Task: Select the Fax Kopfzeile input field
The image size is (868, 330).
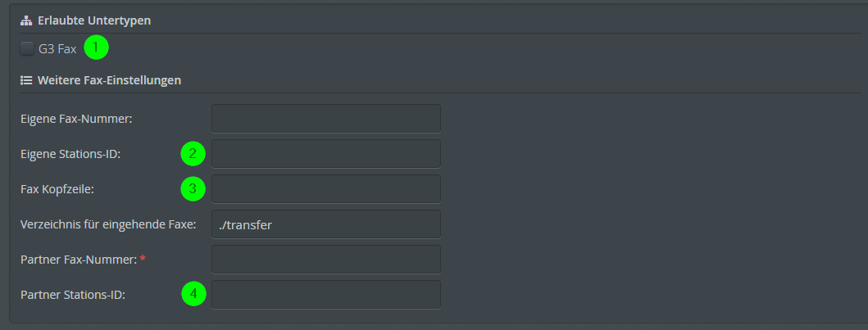Action: 326,189
